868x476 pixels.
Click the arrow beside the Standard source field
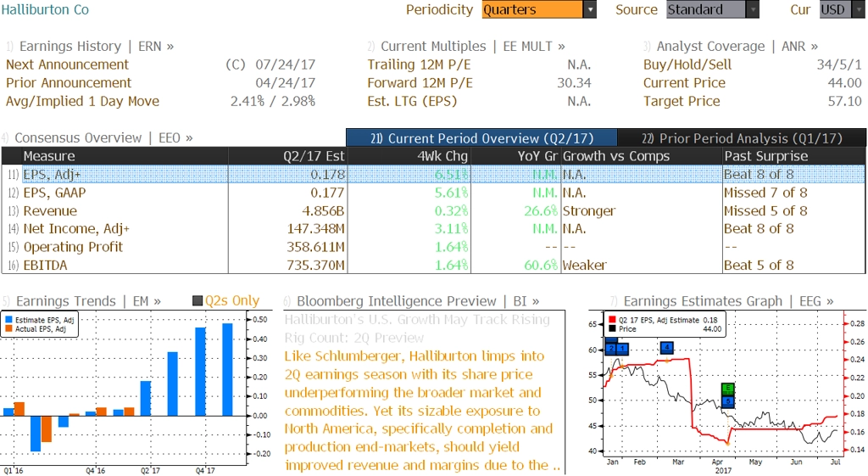(x=753, y=9)
